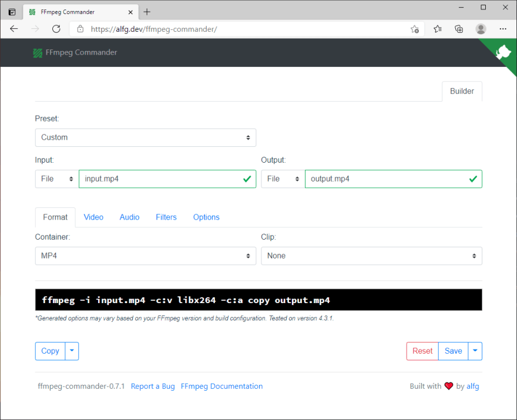The width and height of the screenshot is (517, 420).
Task: Open the Output type File dropdown
Action: click(283, 179)
